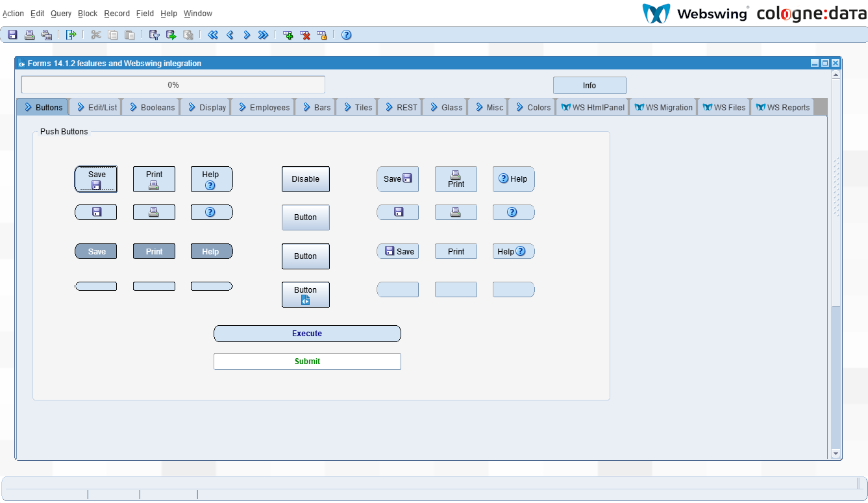Image resolution: width=868 pixels, height=503 pixels.
Task: Jump to first record with double-left arrows
Action: [x=212, y=35]
